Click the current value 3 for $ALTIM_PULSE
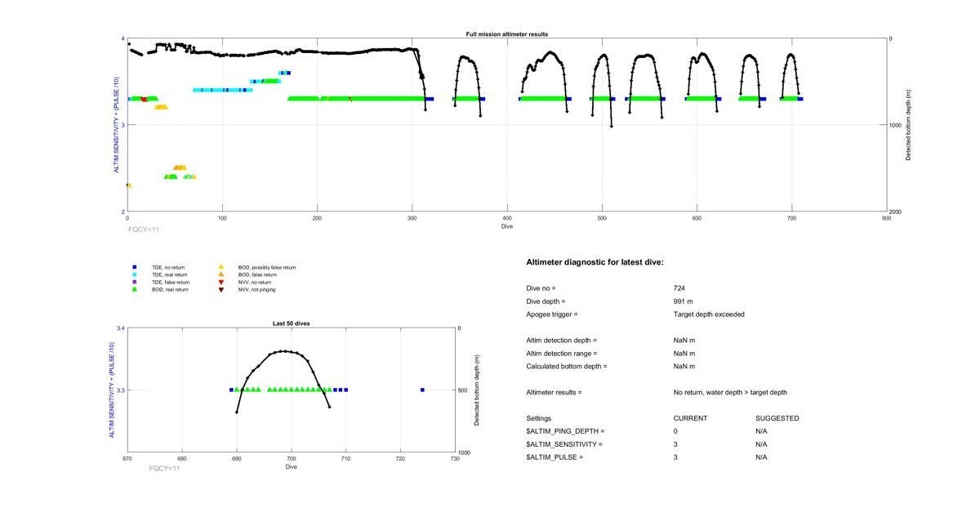Viewport: 980px width, 508px height. [676, 457]
